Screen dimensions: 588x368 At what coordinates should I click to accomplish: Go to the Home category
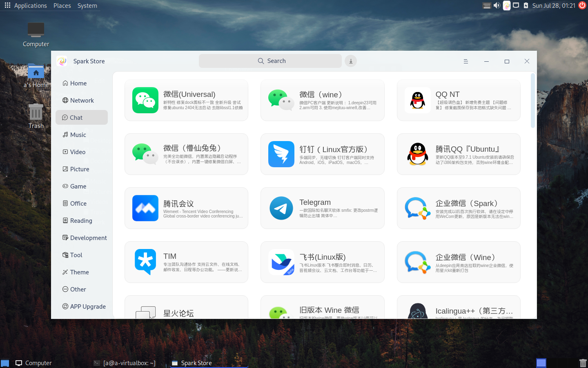tap(82, 83)
